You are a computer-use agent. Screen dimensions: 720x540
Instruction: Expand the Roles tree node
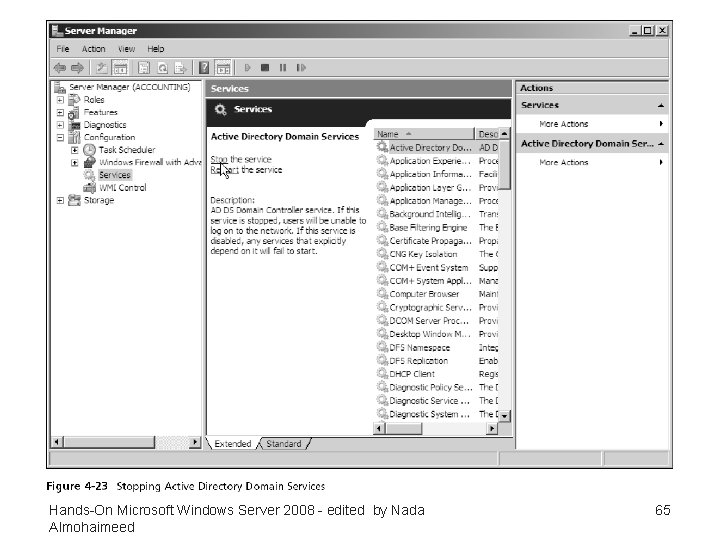[60, 100]
